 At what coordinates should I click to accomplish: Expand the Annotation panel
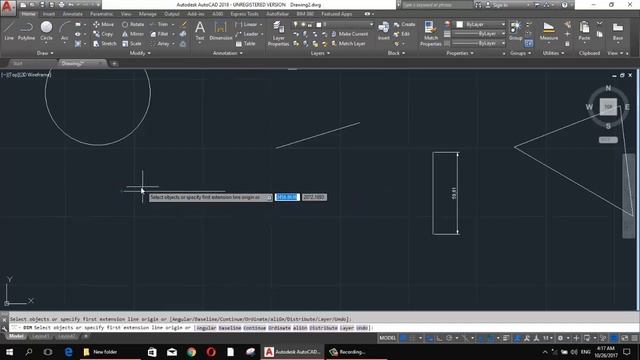point(227,53)
